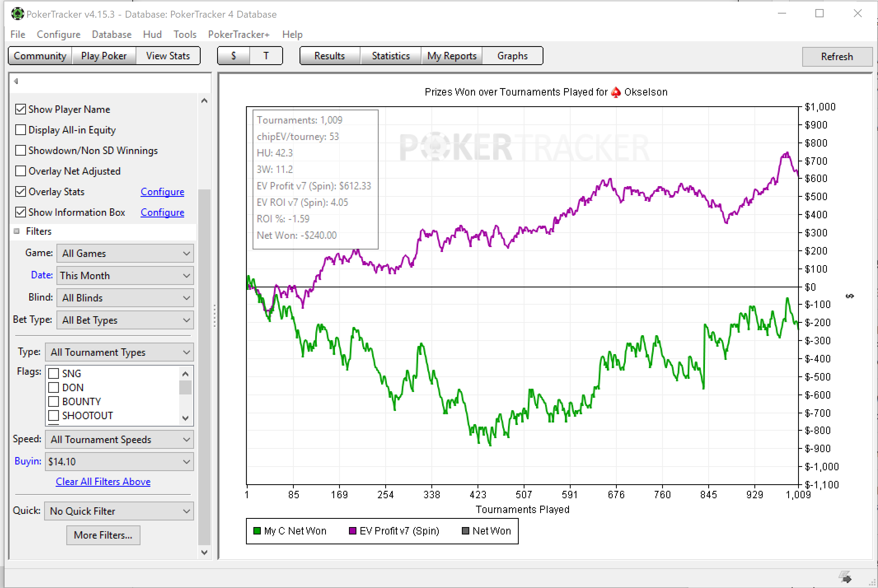Open the Graphs tab
Viewport: 878px width, 588px height.
click(513, 56)
